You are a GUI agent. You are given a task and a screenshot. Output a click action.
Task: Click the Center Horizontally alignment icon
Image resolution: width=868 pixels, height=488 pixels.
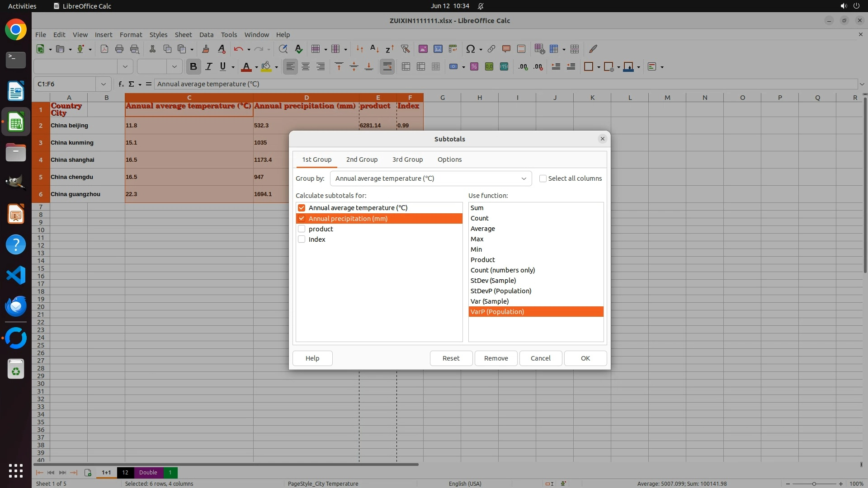coord(306,67)
